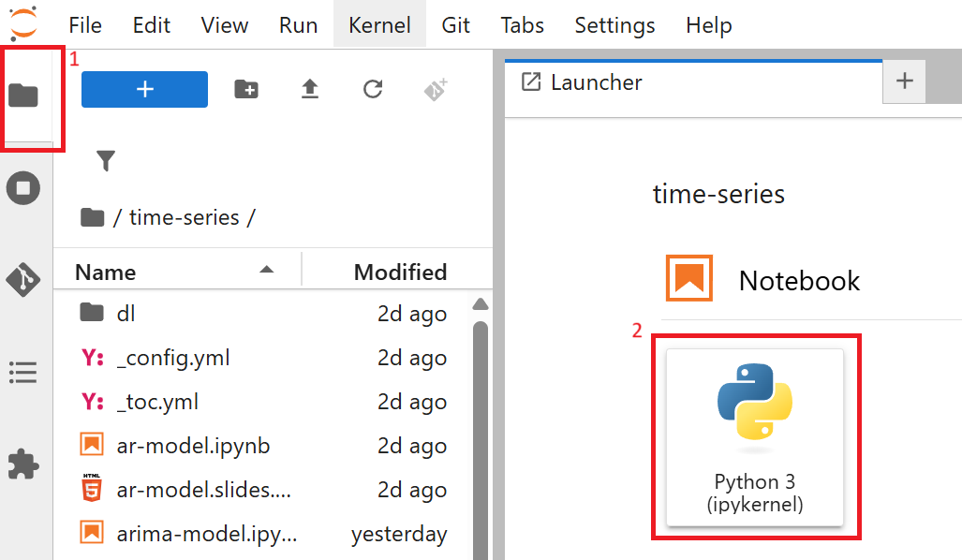Launch a new Python 3 ipykernel notebook
Image resolution: width=962 pixels, height=560 pixels.
(x=755, y=438)
